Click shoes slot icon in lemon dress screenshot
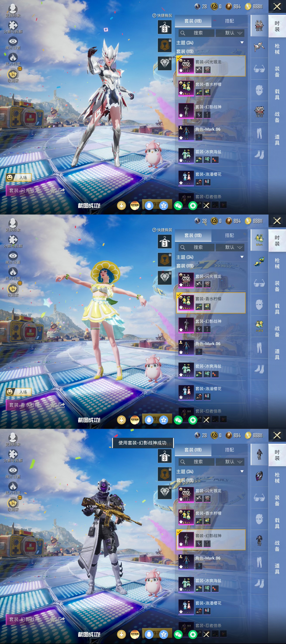 point(259,369)
